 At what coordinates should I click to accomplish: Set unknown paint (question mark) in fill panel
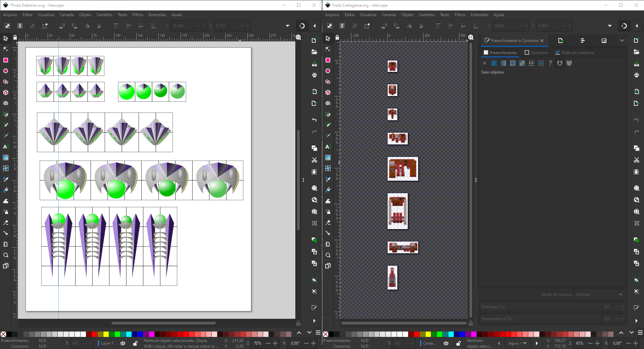pyautogui.click(x=550, y=63)
